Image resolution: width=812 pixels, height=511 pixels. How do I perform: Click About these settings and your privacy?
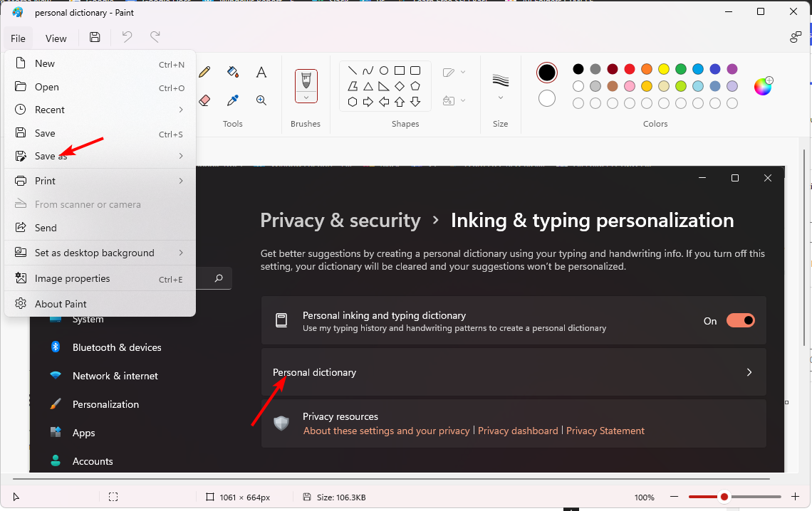tap(386, 431)
